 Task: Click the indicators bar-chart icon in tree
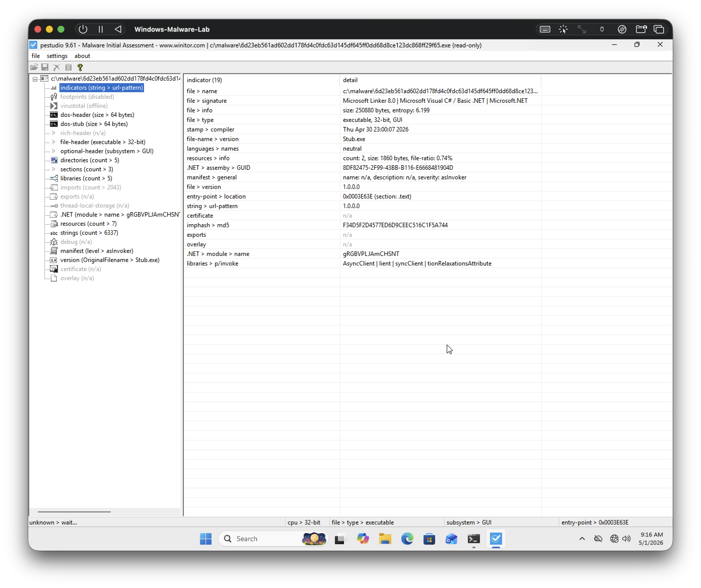click(54, 88)
